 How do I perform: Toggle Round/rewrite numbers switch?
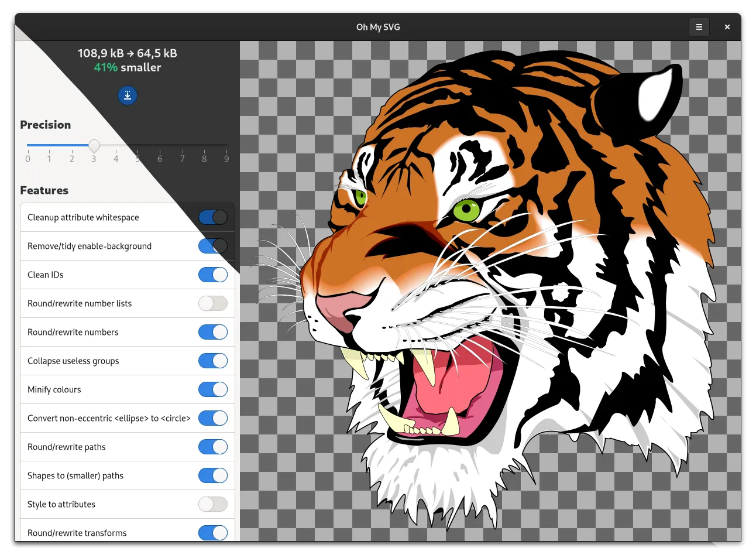213,332
